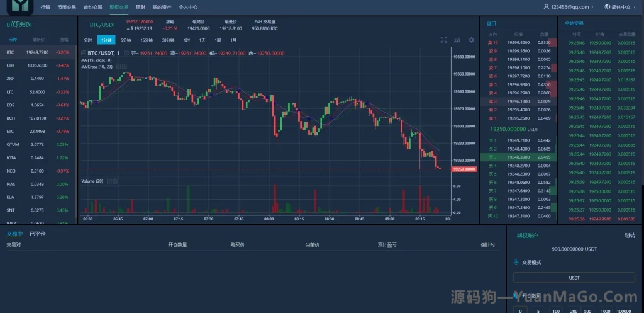The image size is (644, 313).
Task: Select EOS row in coin list
Action: (38, 105)
